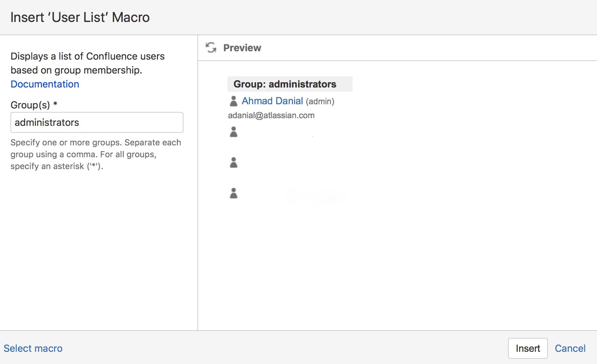Viewport: 597px width, 364px height.
Task: Cancel the macro insertion
Action: tap(570, 348)
